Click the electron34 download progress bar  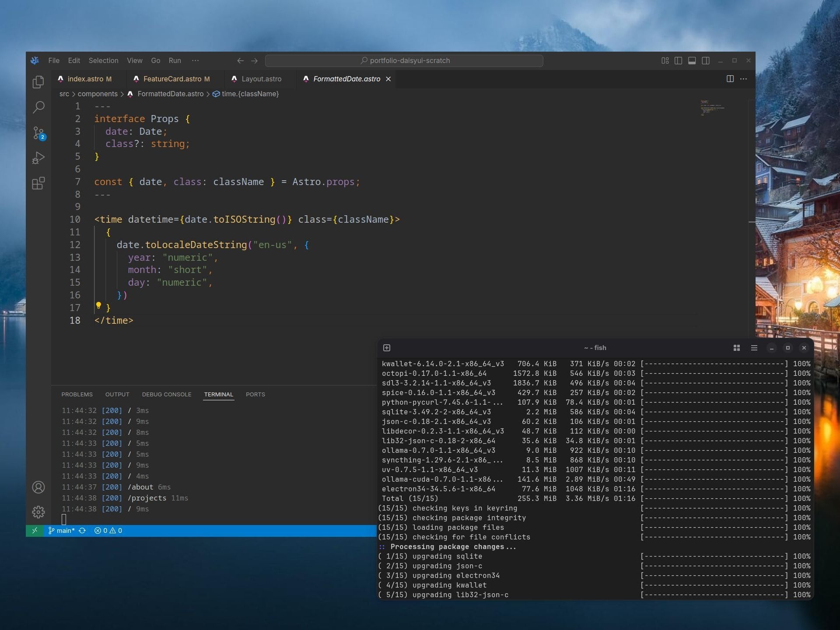714,489
